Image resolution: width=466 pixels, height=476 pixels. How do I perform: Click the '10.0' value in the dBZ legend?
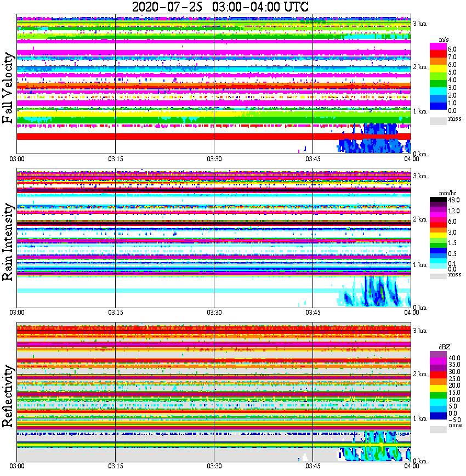click(454, 399)
